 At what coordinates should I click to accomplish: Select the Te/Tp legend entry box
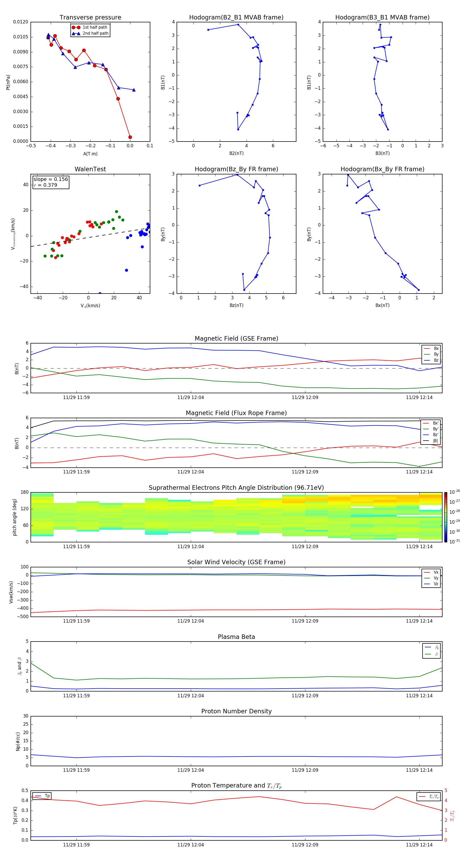tap(429, 796)
